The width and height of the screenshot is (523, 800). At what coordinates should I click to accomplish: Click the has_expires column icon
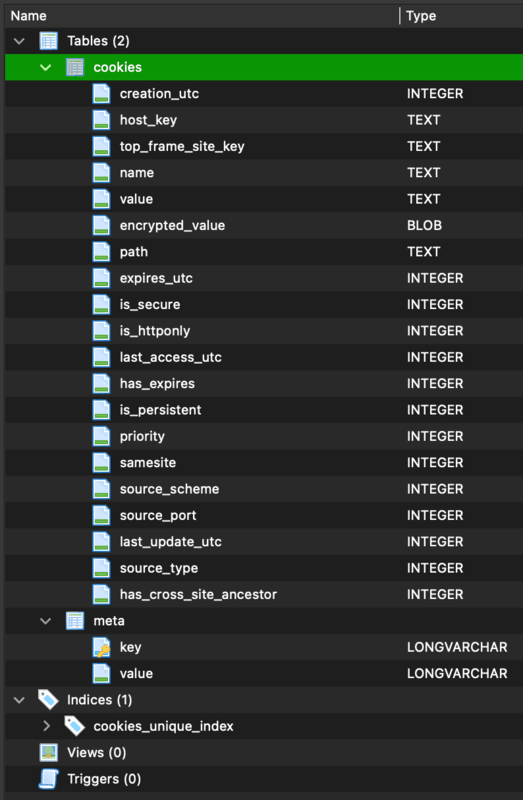click(x=102, y=384)
